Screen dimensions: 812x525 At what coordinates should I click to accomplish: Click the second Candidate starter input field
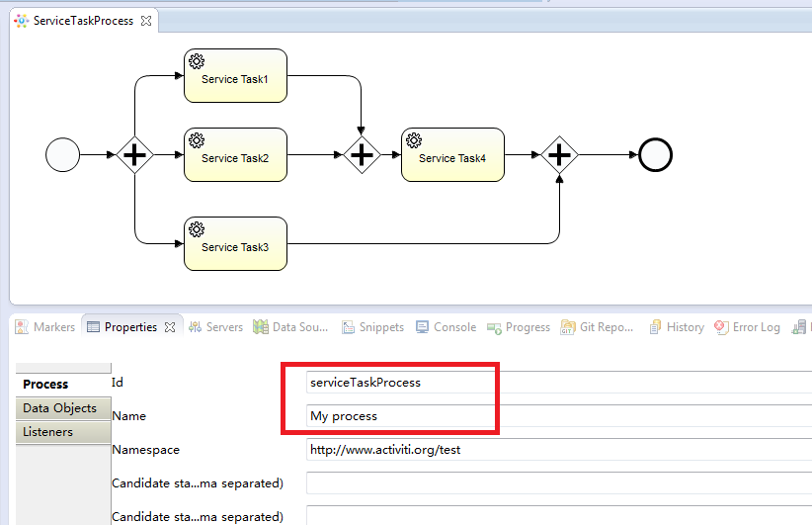tap(559, 516)
